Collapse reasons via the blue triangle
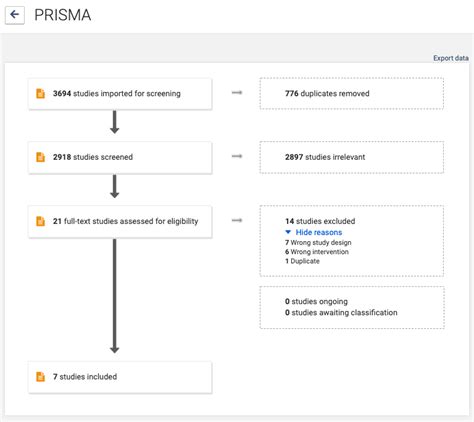 [x=288, y=232]
